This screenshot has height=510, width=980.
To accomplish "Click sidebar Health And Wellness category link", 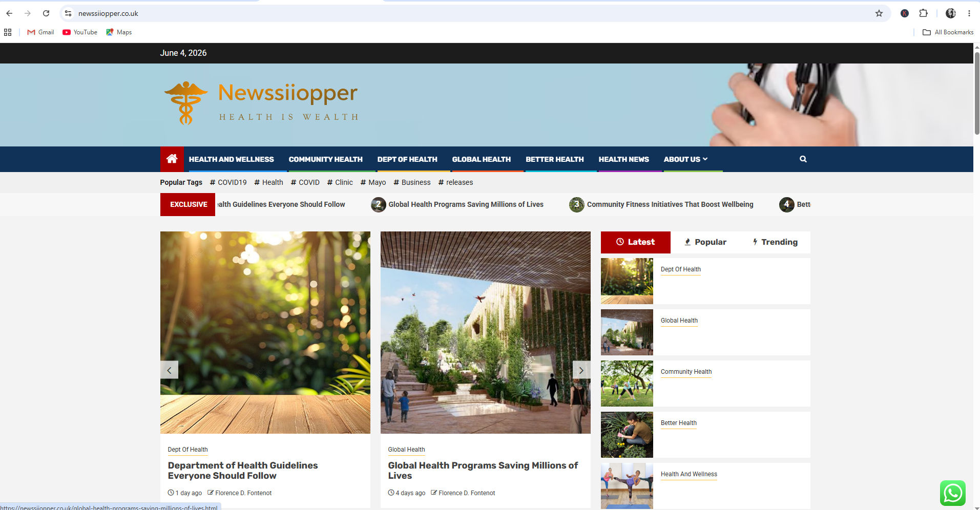I will click(x=689, y=474).
